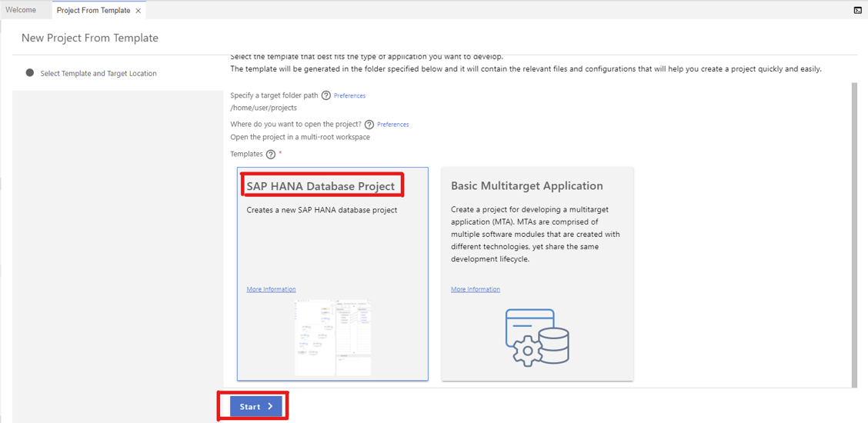Click the Start button
This screenshot has width=868, height=423.
[255, 406]
